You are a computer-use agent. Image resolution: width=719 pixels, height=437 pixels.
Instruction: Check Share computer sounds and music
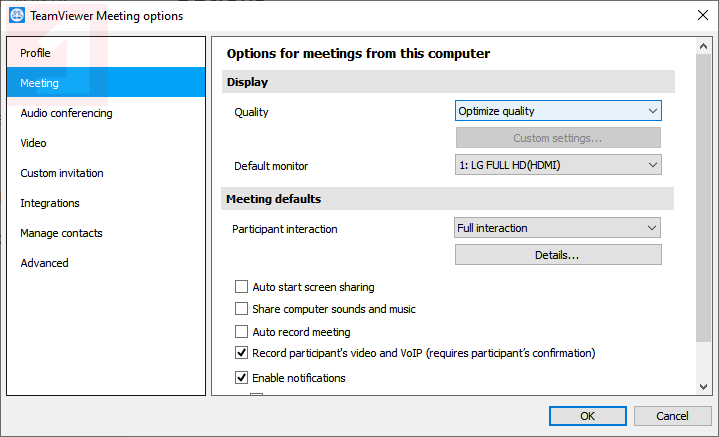point(241,309)
